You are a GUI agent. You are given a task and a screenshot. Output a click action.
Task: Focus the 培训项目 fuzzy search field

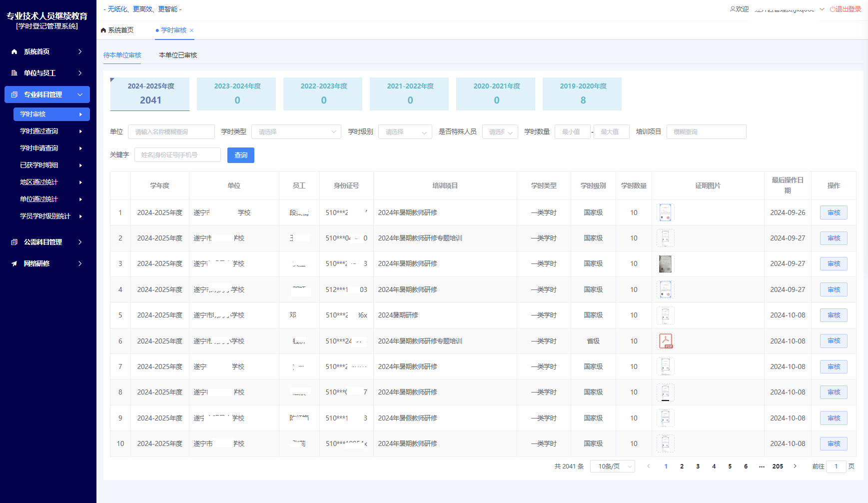707,131
